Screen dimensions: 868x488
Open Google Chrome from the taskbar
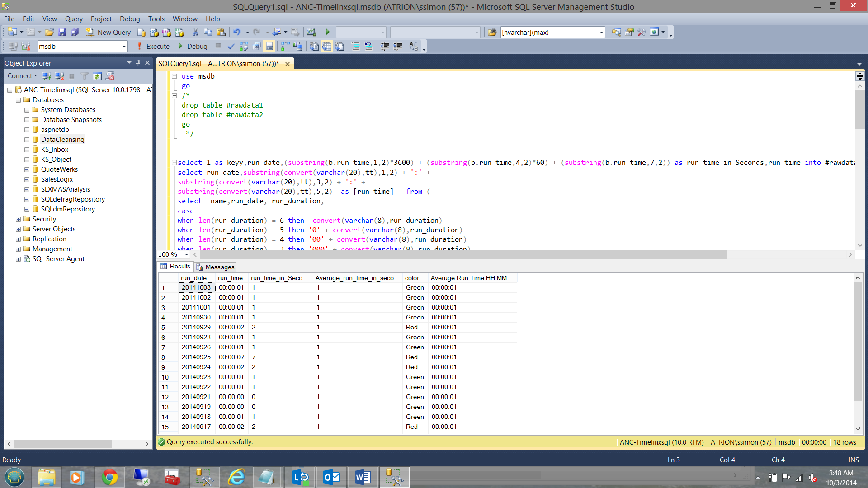[x=109, y=477]
